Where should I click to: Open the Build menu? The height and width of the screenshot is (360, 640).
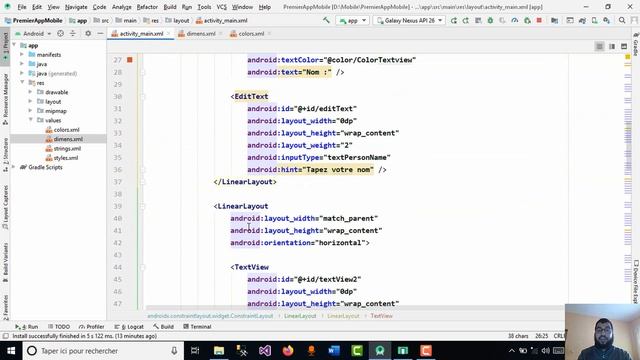point(170,7)
